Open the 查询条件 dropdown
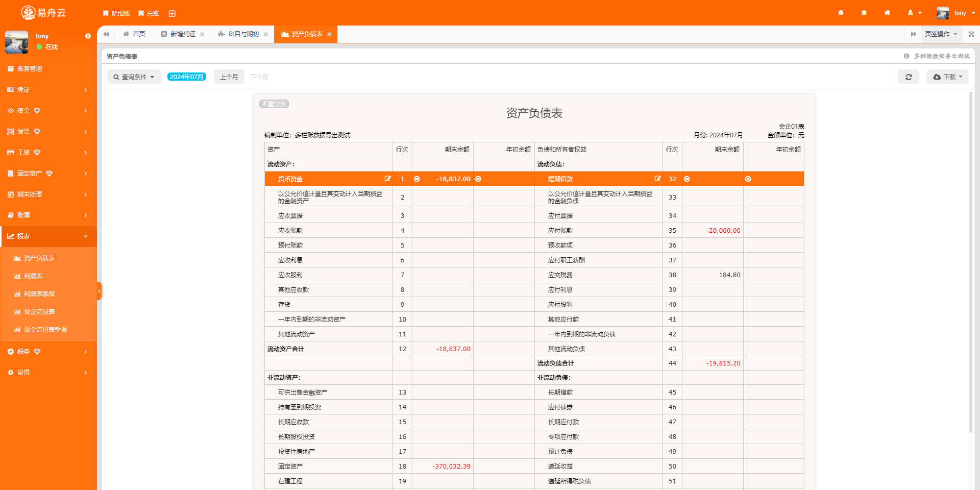 134,77
